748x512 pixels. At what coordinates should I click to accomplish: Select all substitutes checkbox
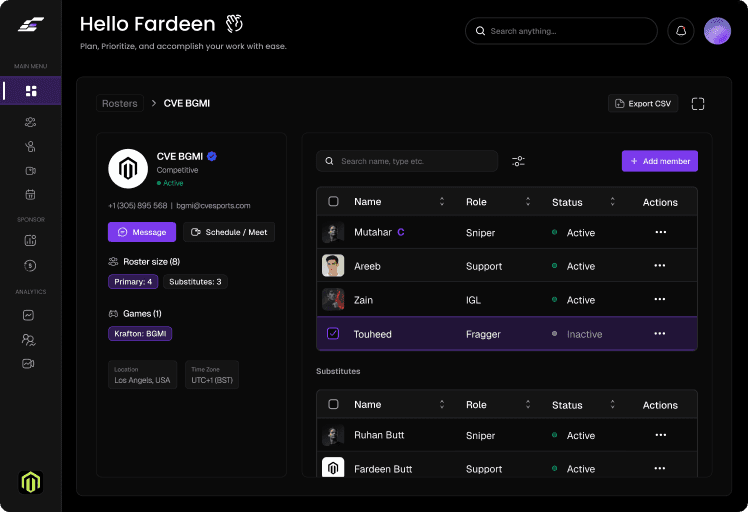(333, 404)
